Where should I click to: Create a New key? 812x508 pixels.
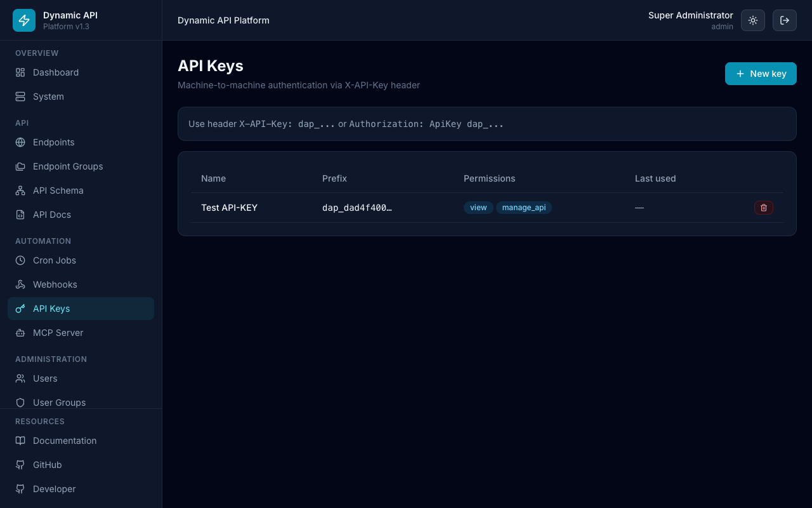(x=761, y=74)
